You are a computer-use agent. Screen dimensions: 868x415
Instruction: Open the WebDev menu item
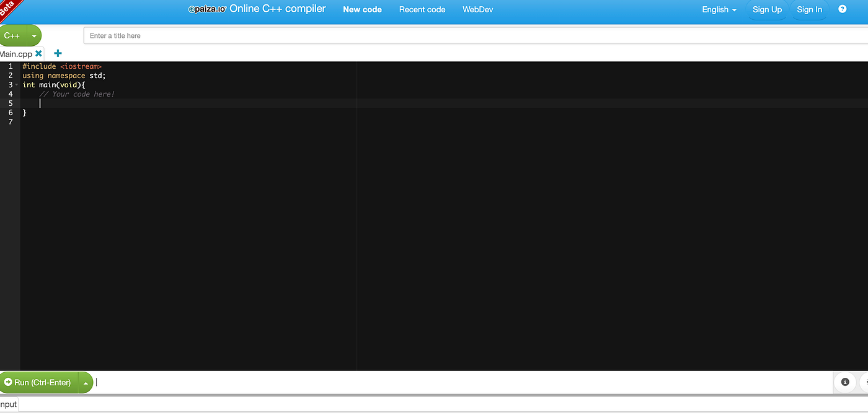(477, 9)
